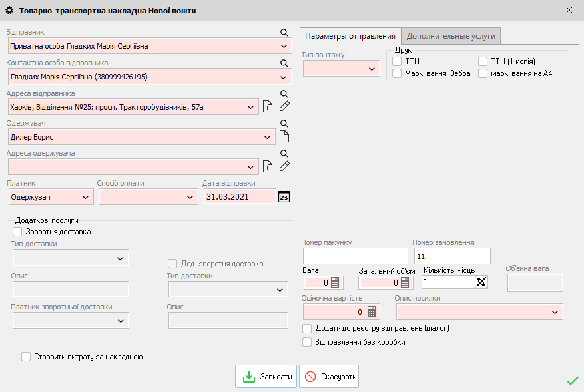
Task: Click into the Номер пакунку input field
Action: 355,256
